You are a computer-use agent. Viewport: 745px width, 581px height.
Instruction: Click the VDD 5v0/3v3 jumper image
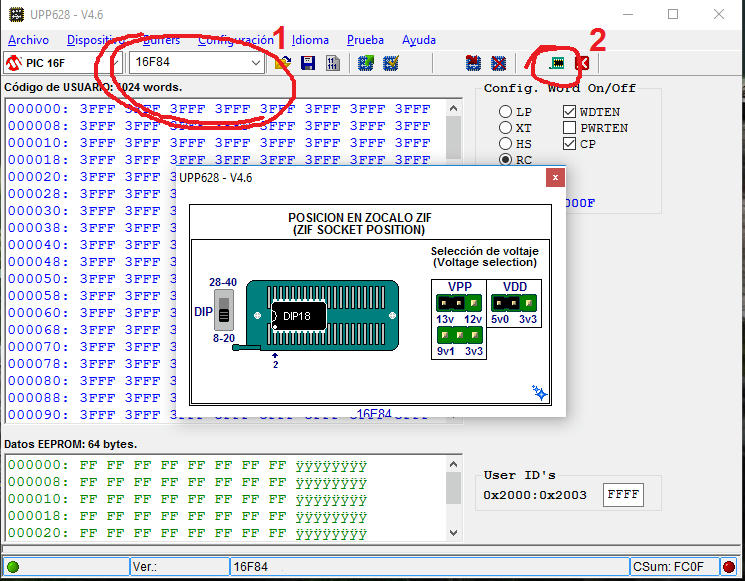coord(514,303)
